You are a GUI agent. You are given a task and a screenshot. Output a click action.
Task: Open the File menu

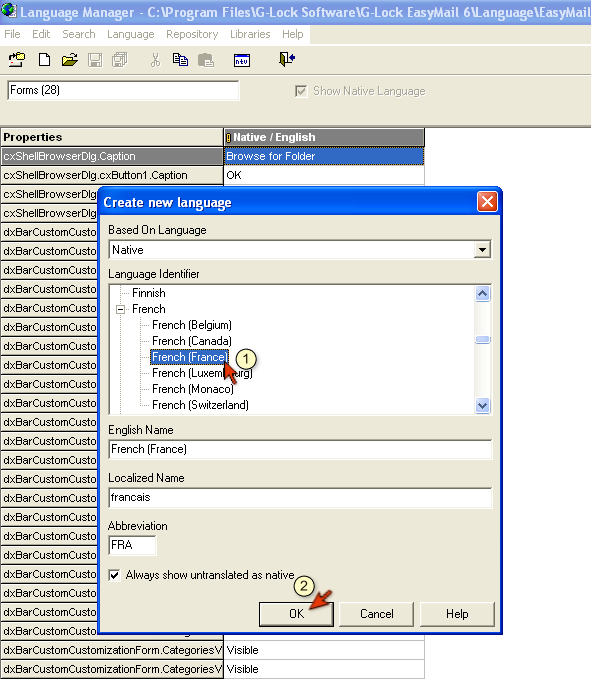click(x=12, y=34)
